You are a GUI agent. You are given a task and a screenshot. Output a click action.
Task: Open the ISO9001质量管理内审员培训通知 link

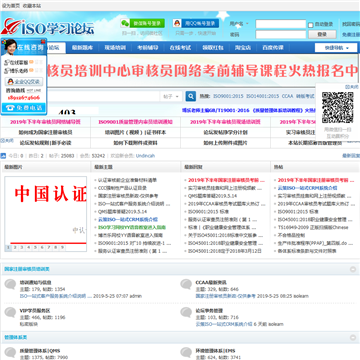pos(135,122)
